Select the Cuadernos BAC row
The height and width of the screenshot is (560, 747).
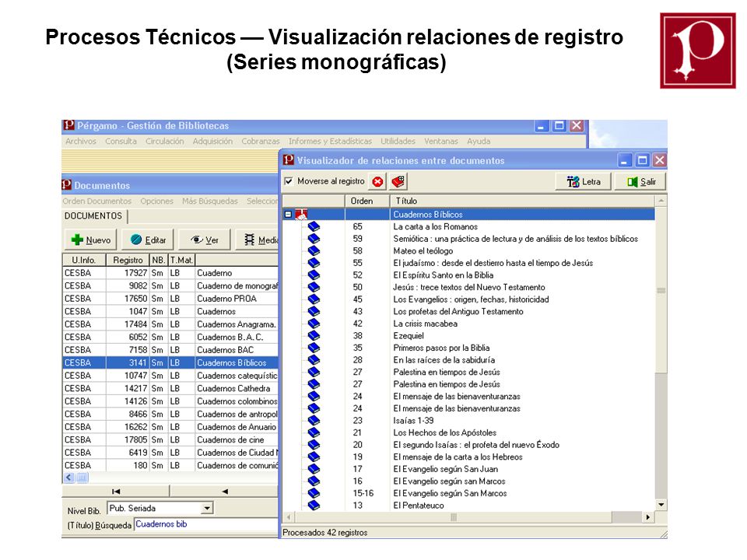pos(170,350)
